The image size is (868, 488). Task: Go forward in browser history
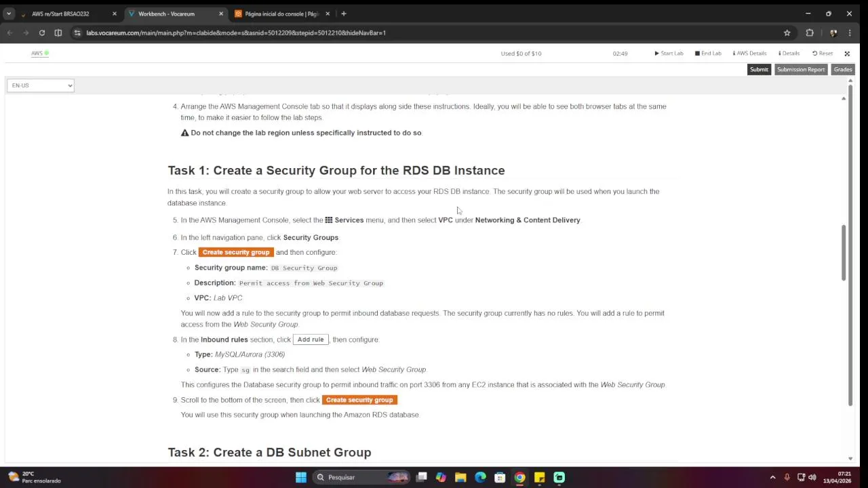pyautogui.click(x=26, y=33)
